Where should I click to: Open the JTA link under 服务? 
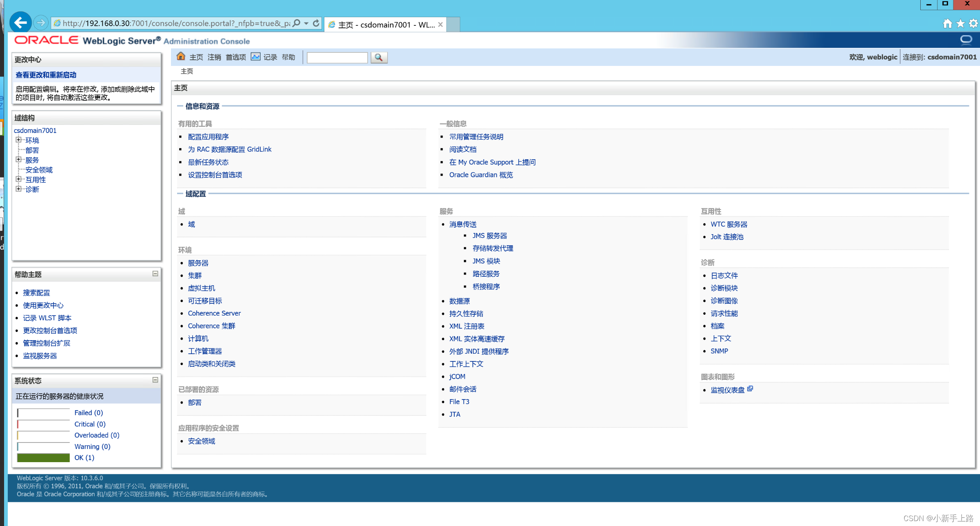coord(455,414)
